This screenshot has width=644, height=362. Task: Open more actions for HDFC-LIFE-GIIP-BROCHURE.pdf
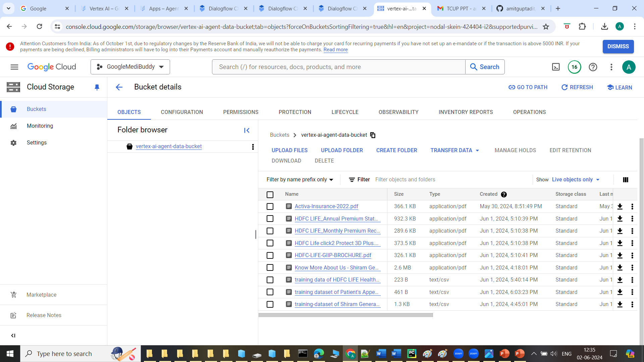click(x=632, y=255)
